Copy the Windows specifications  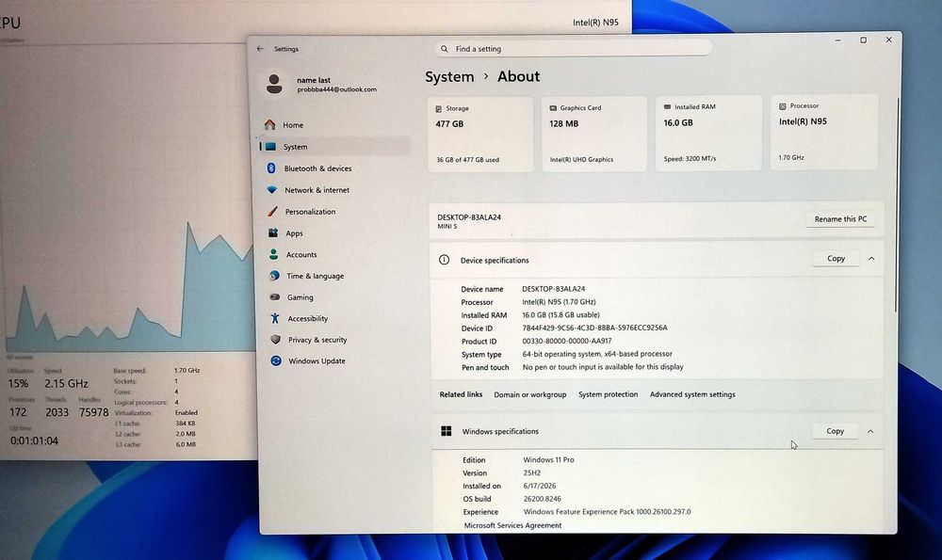[x=835, y=431]
